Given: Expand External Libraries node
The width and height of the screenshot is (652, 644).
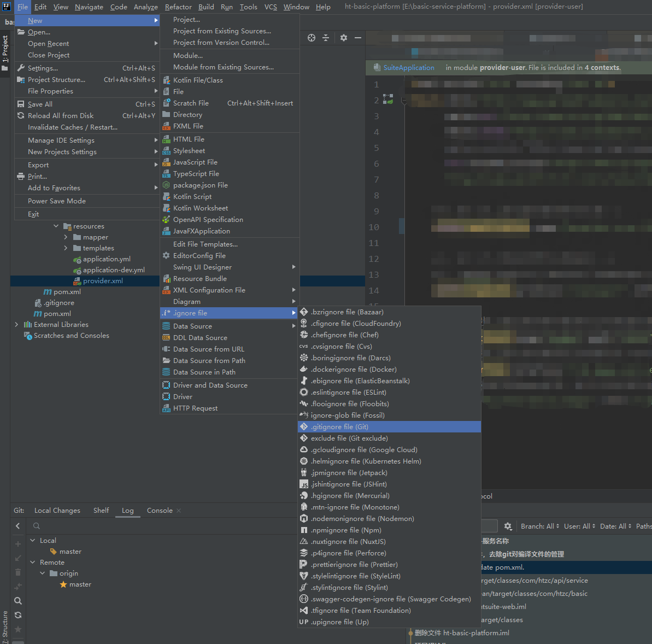Looking at the screenshot, I should point(16,325).
